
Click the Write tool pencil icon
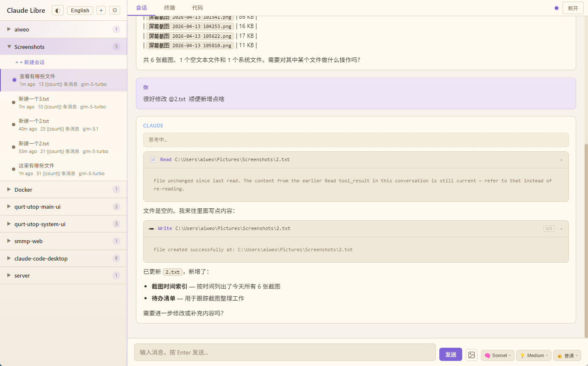pos(152,228)
